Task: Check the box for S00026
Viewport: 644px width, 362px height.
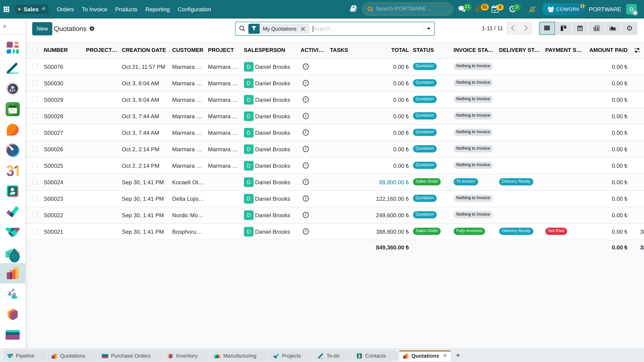Action: [35, 149]
